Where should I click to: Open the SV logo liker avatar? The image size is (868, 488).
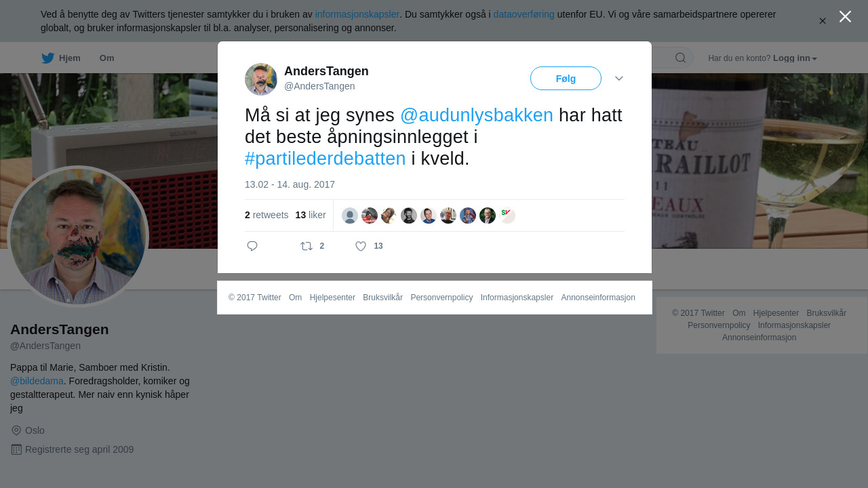(507, 216)
